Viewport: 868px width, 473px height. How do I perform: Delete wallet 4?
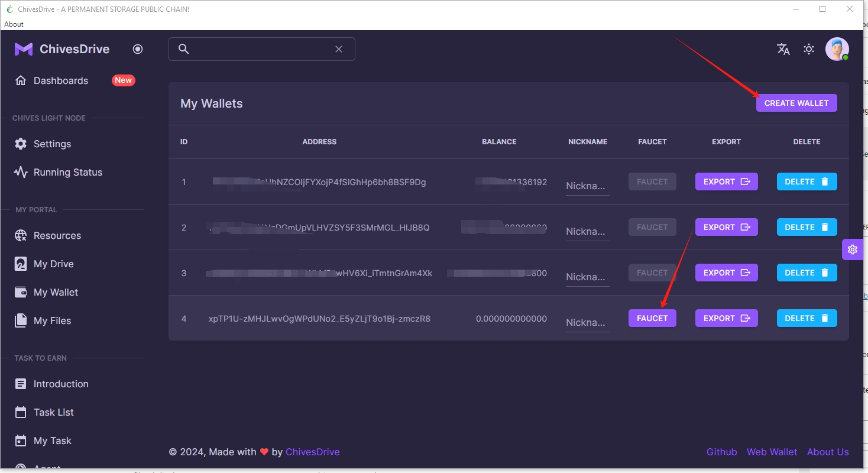807,318
